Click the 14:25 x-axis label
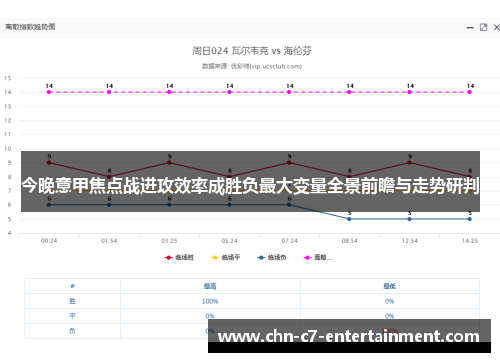The width and height of the screenshot is (500, 362). (470, 241)
